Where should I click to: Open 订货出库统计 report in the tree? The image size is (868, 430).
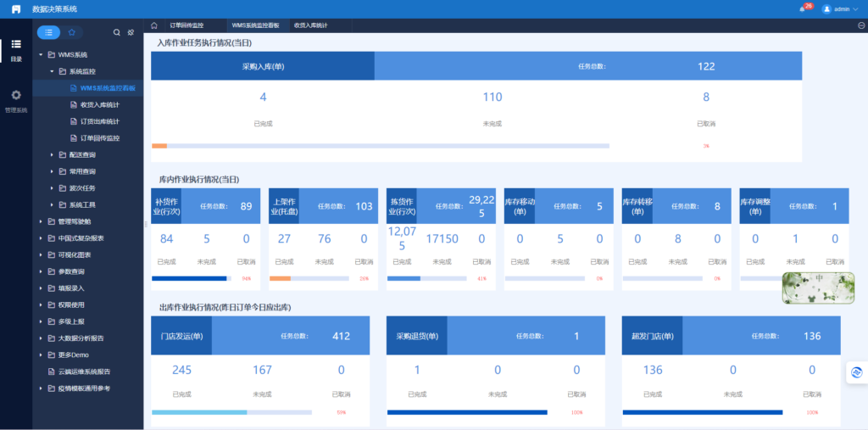99,121
